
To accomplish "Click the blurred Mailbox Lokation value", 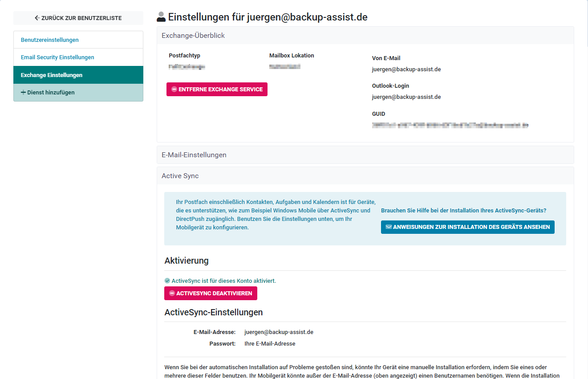I will [x=285, y=67].
